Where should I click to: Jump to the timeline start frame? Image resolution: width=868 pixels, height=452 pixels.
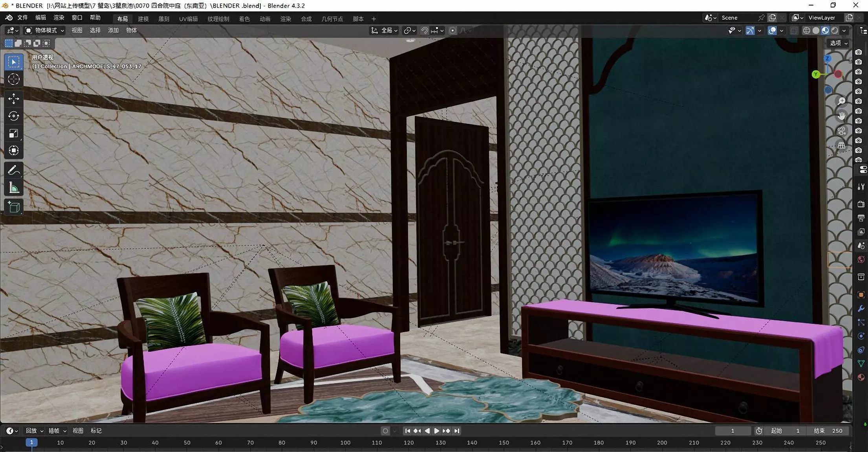pos(408,431)
